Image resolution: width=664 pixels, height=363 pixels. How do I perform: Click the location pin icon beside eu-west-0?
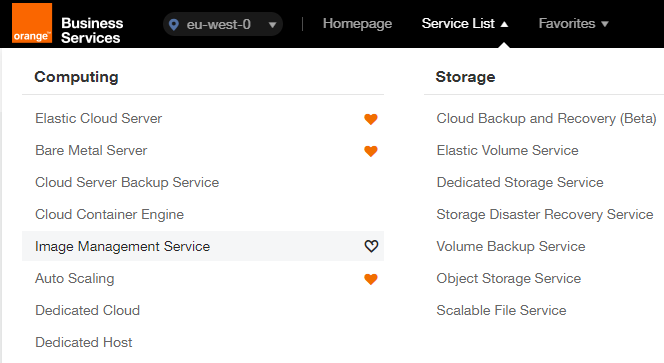click(174, 25)
